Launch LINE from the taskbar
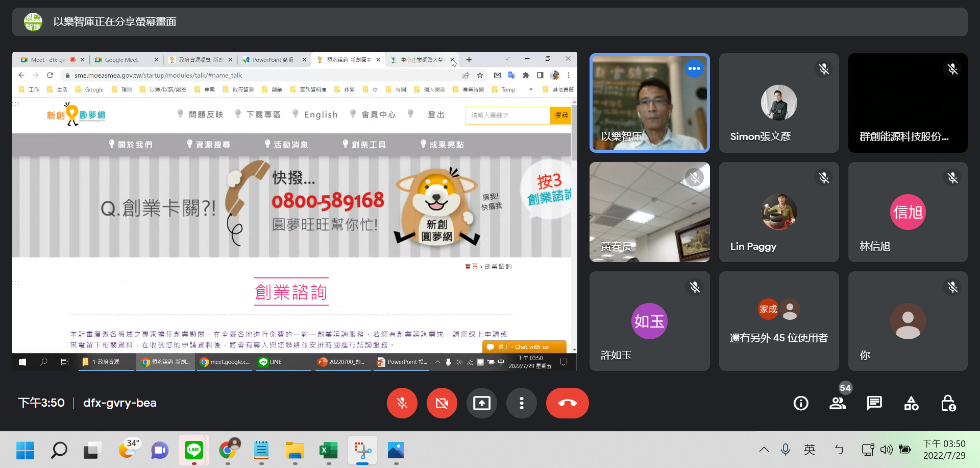Image resolution: width=980 pixels, height=468 pixels. click(193, 450)
